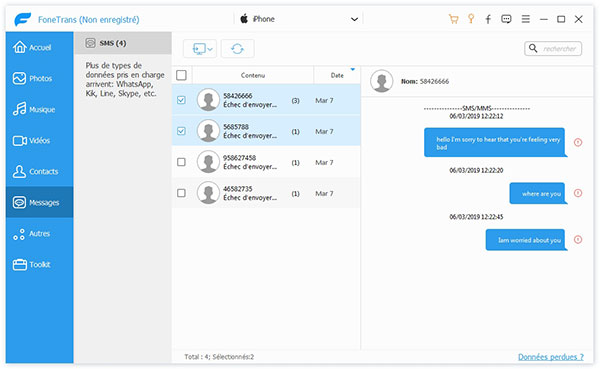Click the Contenu column header
The height and width of the screenshot is (370, 600).
(253, 75)
